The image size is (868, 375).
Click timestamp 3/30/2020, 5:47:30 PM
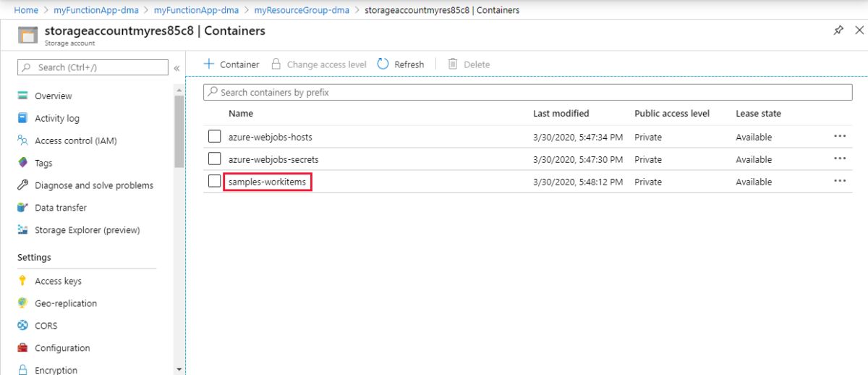click(x=578, y=159)
